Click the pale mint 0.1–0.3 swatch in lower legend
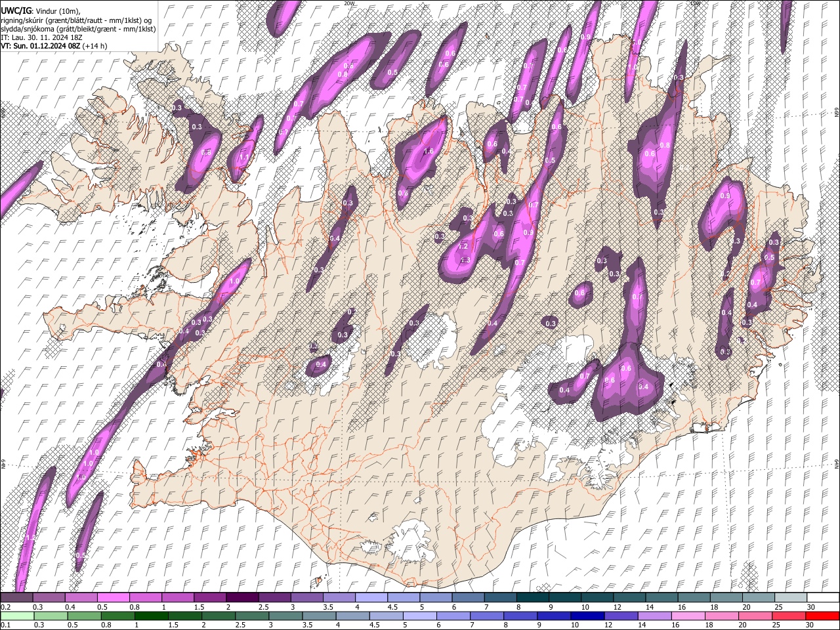The height and width of the screenshot is (630, 840). pyautogui.click(x=17, y=616)
